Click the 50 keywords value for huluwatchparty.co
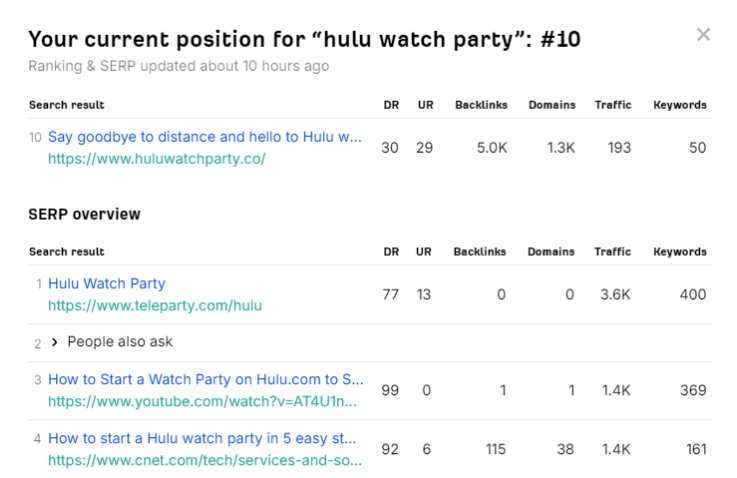737x478 pixels. [697, 148]
